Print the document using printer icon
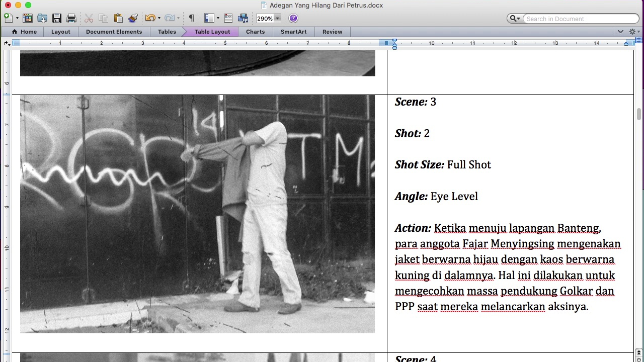Image resolution: width=644 pixels, height=362 pixels. point(71,18)
